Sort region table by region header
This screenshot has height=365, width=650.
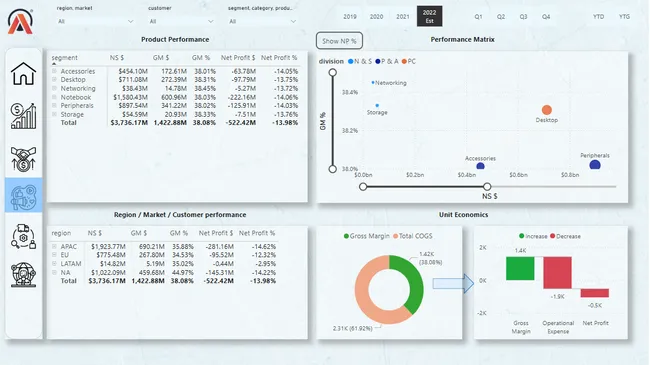coord(61,233)
